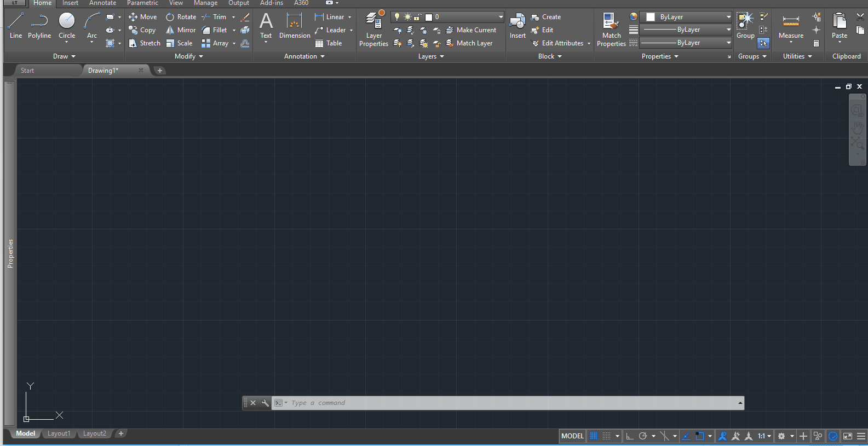Activate the Mirror tool
868x446 pixels.
pyautogui.click(x=181, y=30)
